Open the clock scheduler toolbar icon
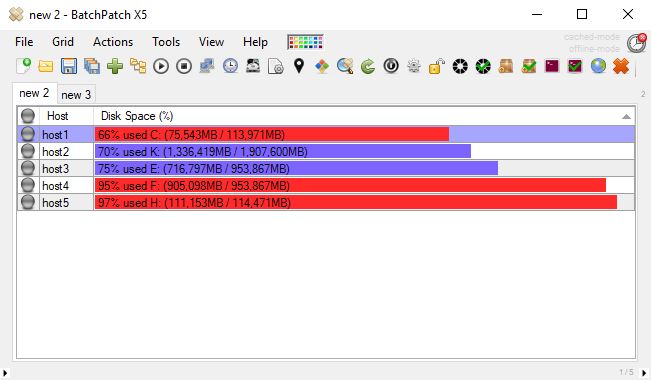Viewport: 651px width, 380px height. (230, 66)
